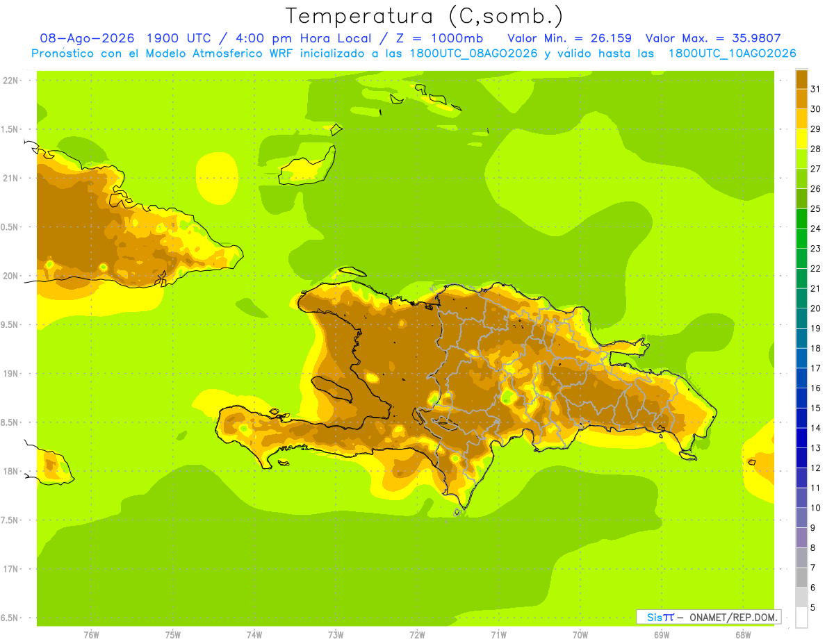Click the '17N' latitude axis label
Viewport: 834px width, 644px height.
coord(10,569)
